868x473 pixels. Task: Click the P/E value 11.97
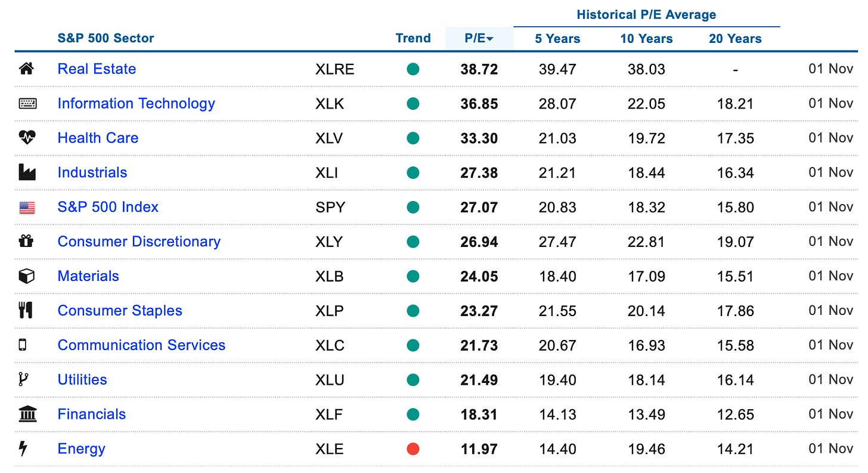coord(479,449)
